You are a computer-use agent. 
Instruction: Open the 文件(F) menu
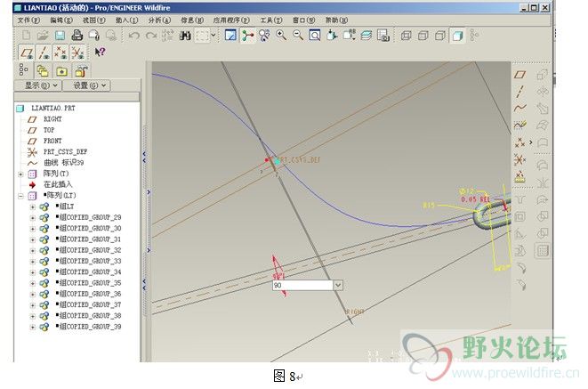tap(28, 20)
